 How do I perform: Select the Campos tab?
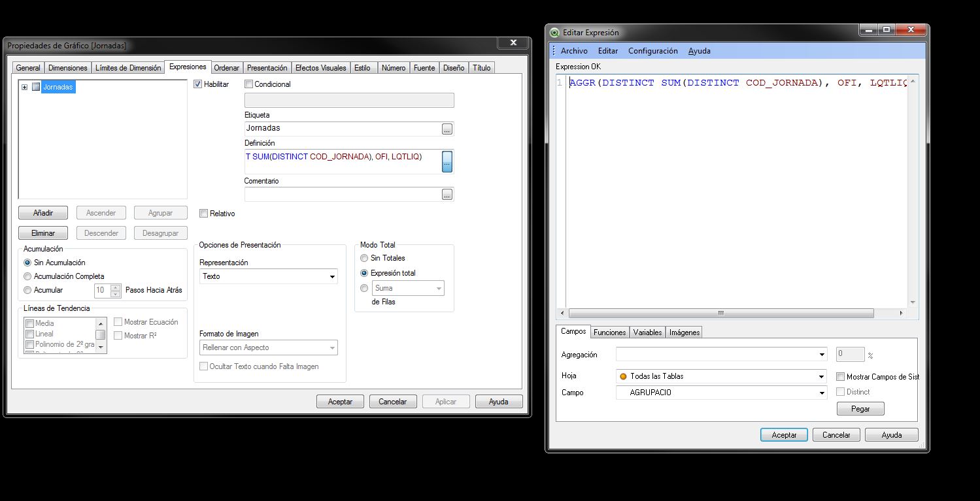[573, 331]
